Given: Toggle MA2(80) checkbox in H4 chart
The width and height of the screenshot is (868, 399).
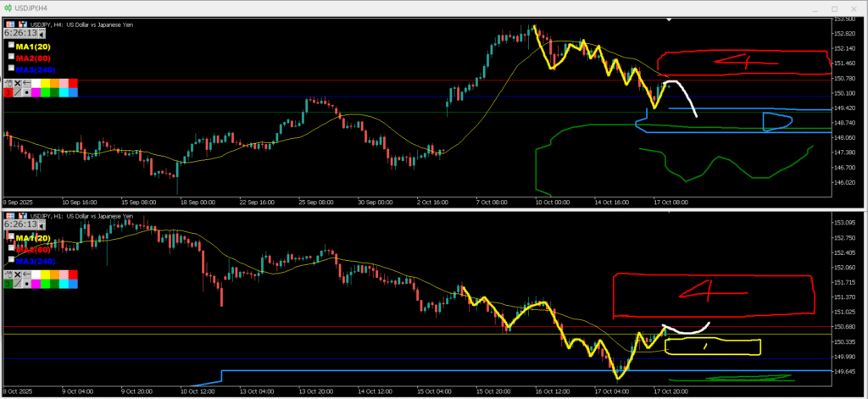Looking at the screenshot, I should pyautogui.click(x=11, y=57).
